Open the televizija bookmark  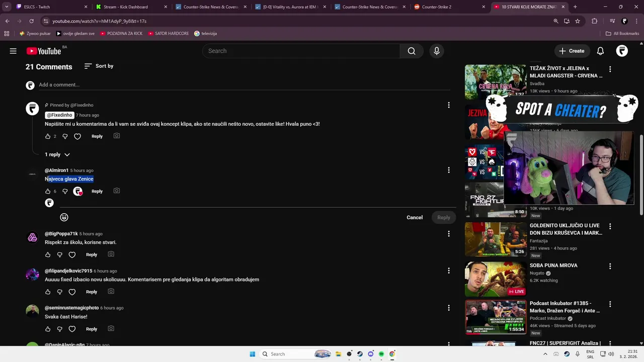tap(205, 34)
